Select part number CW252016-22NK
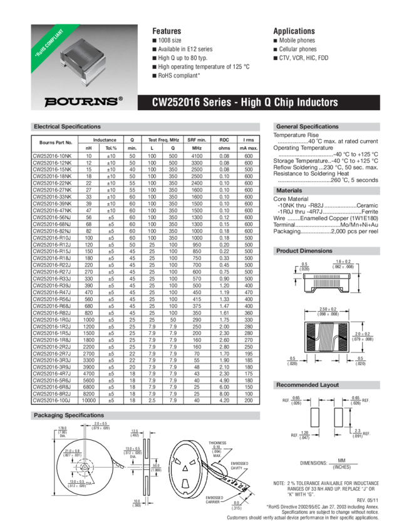This screenshot has height=532, width=404. coord(52,183)
